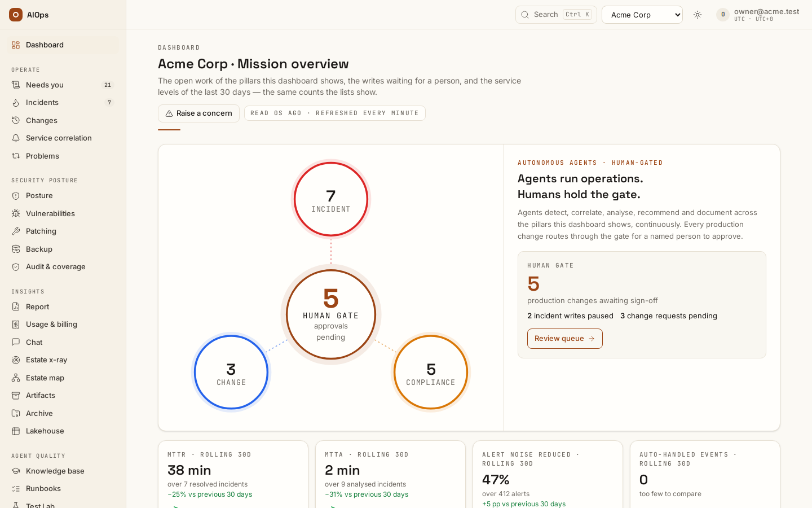Image resolution: width=812 pixels, height=508 pixels.
Task: Click the 5 Human Gate center circle
Action: 331,314
